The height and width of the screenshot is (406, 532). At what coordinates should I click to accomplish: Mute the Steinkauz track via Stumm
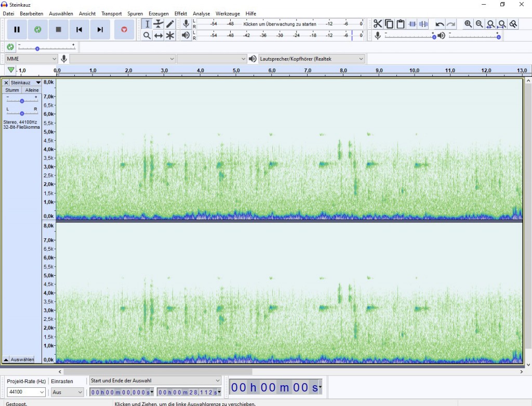(11, 90)
